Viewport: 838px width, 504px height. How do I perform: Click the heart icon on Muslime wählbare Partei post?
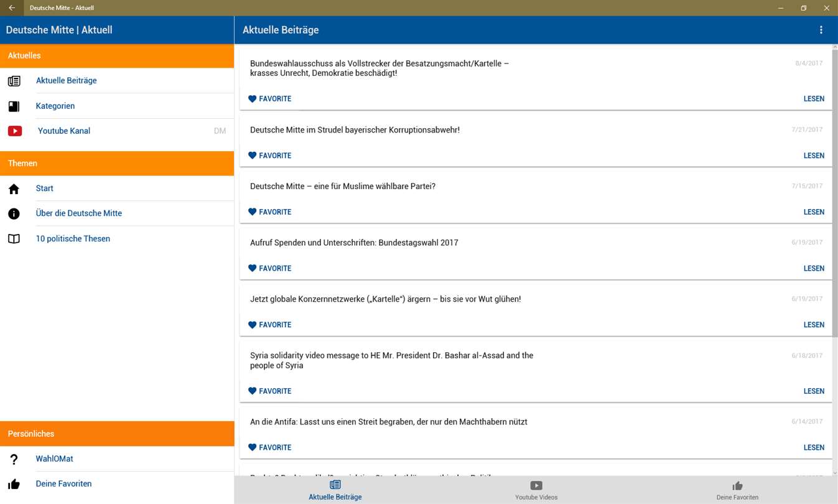[252, 212]
